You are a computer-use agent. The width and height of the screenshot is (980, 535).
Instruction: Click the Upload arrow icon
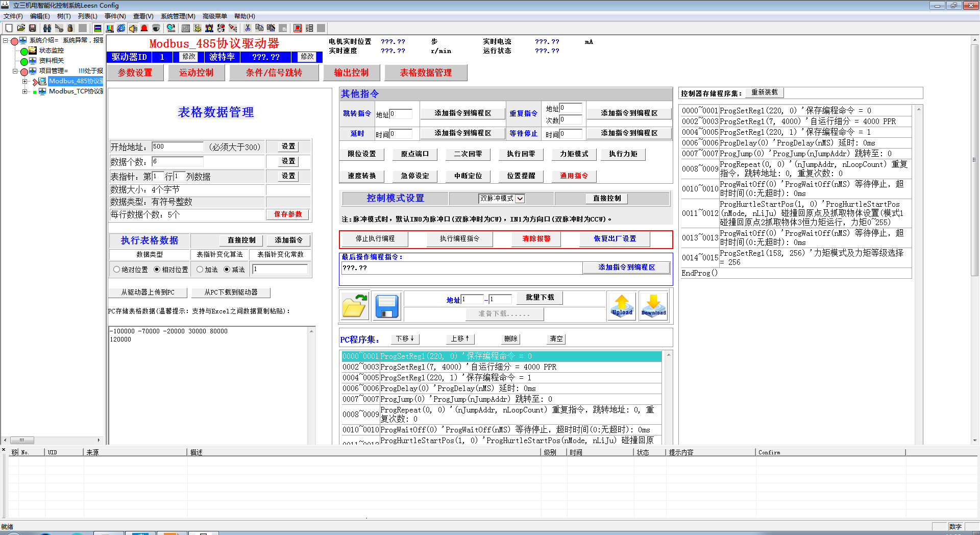[622, 306]
